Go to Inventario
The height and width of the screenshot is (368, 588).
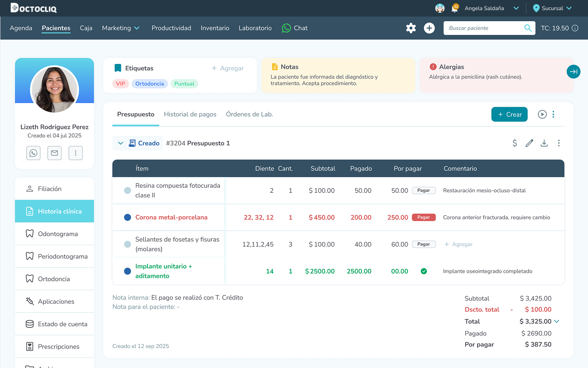tap(215, 28)
